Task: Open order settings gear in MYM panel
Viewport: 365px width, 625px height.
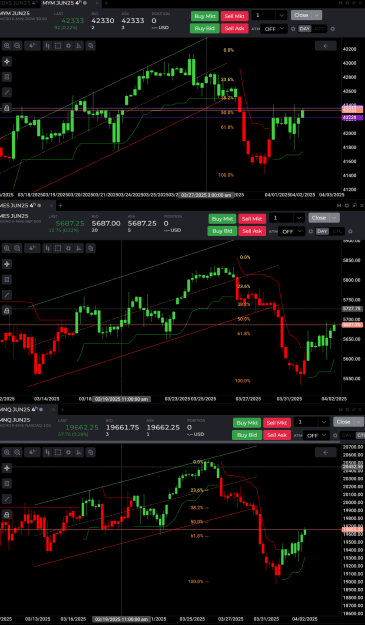Action: tap(333, 29)
